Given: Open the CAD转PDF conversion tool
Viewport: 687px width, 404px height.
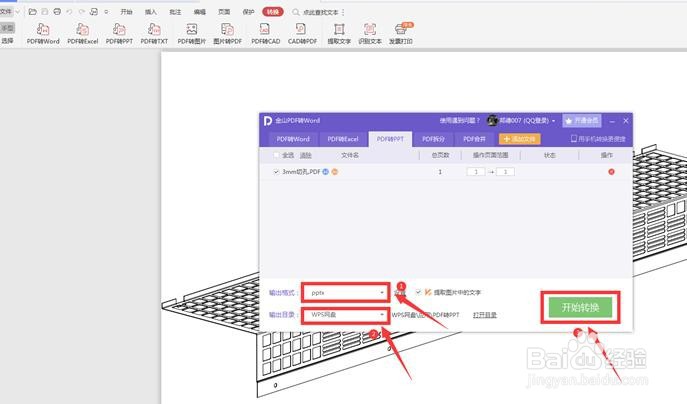Looking at the screenshot, I should 302,34.
